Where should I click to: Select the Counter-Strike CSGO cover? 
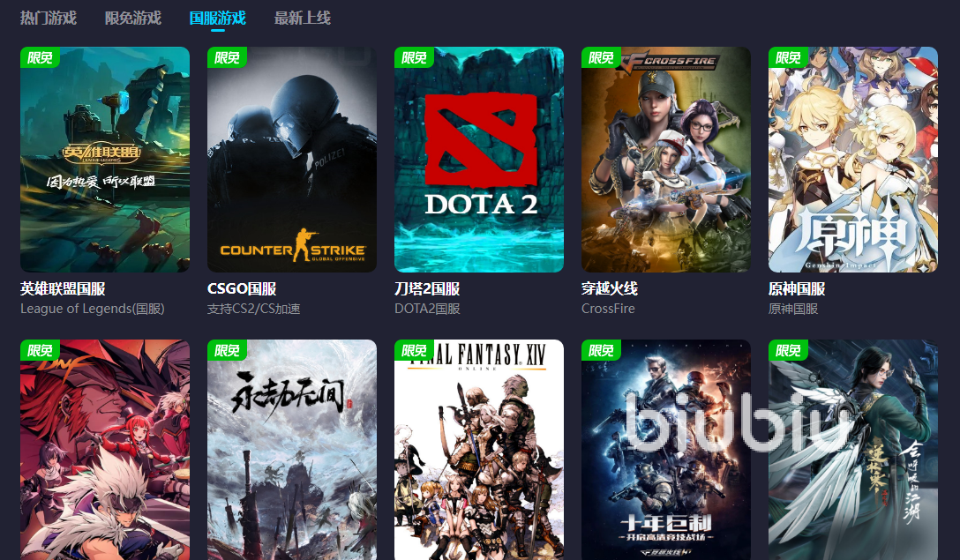point(292,160)
